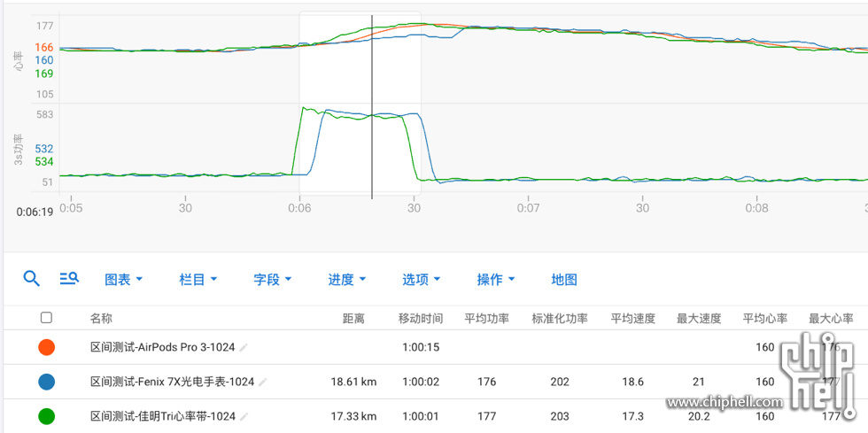
Task: Click the blue Fenix 7X color swatch
Action: click(x=46, y=382)
